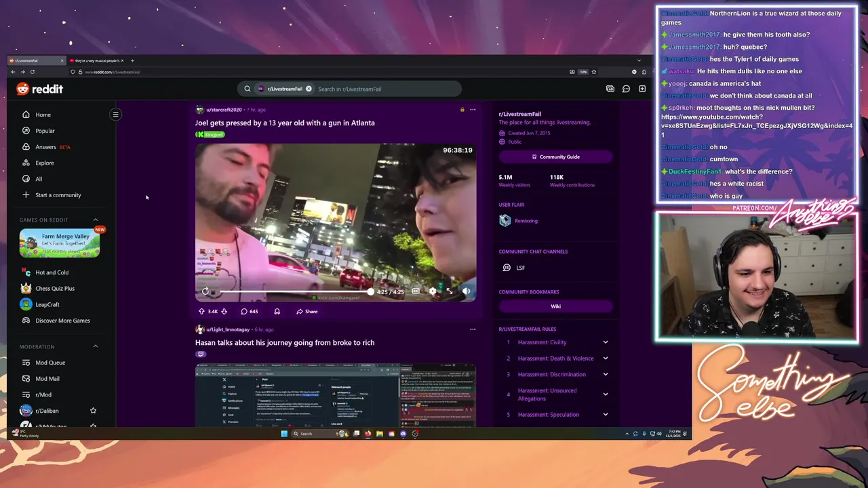Click the lock icon on Joel post

tap(462, 110)
